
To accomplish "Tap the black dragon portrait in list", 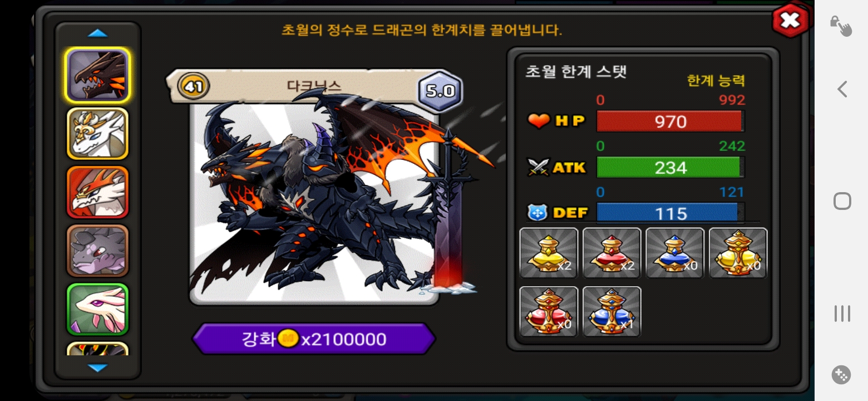I will tap(97, 75).
